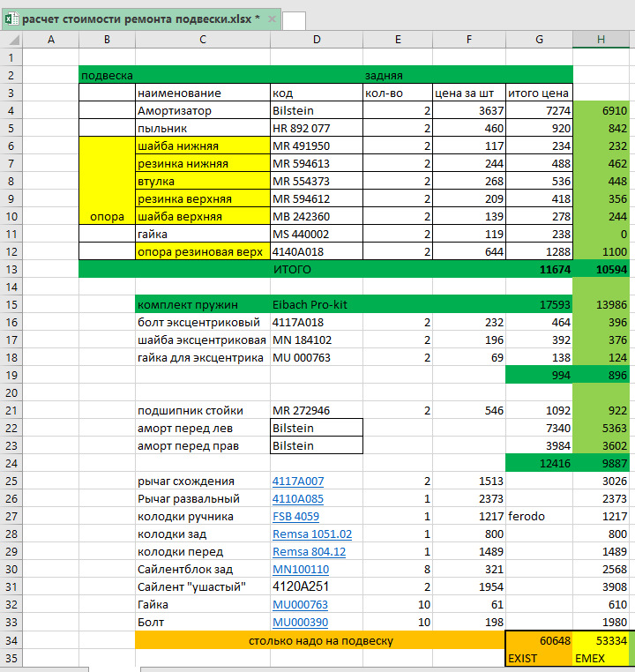This screenshot has height=672, width=635.
Task: Open the Remsa 1051.02 link
Action: point(312,534)
